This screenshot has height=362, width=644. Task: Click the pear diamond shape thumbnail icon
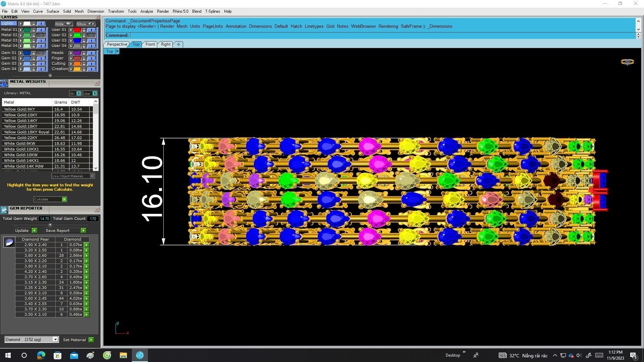[x=9, y=242]
